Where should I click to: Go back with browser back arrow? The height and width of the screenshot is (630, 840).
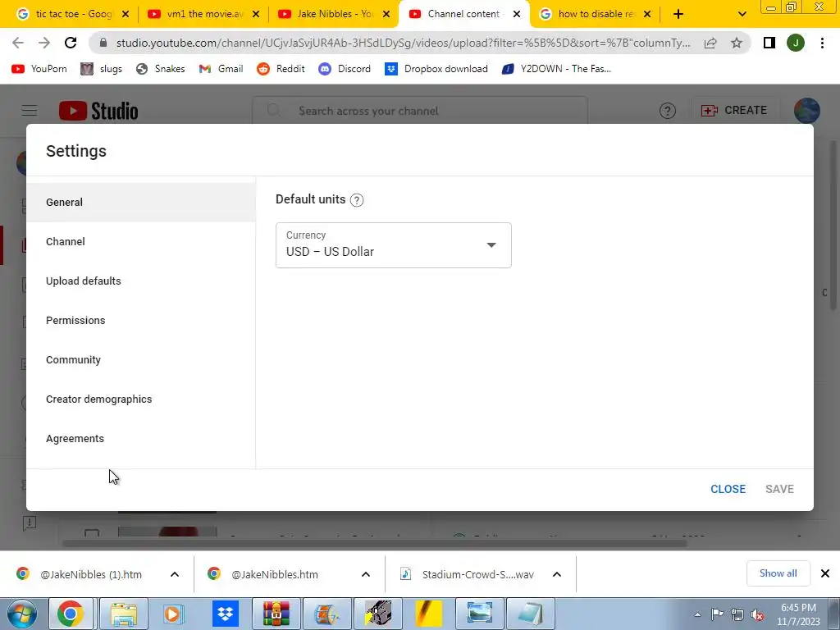(18, 43)
